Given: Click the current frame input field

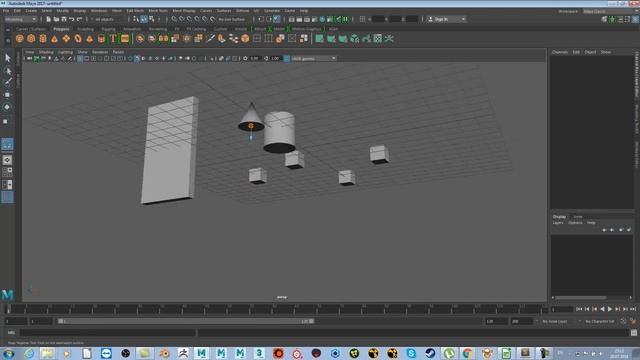Looking at the screenshot, I should tap(562, 309).
